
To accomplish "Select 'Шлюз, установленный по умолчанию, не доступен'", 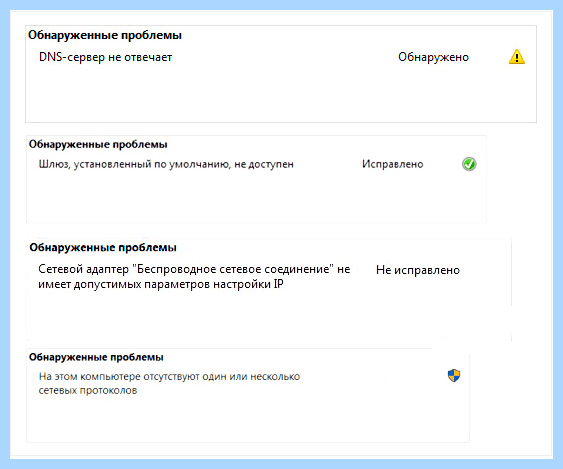I will 166,164.
